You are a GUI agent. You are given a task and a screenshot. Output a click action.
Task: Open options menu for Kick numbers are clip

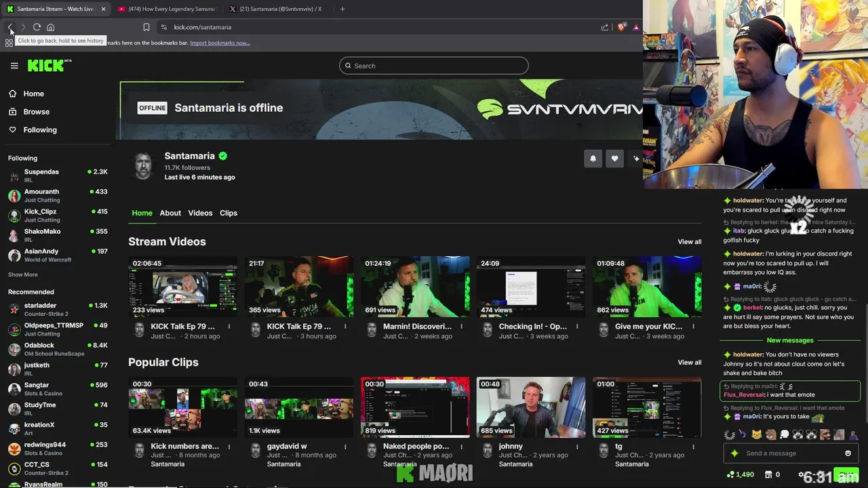[229, 447]
